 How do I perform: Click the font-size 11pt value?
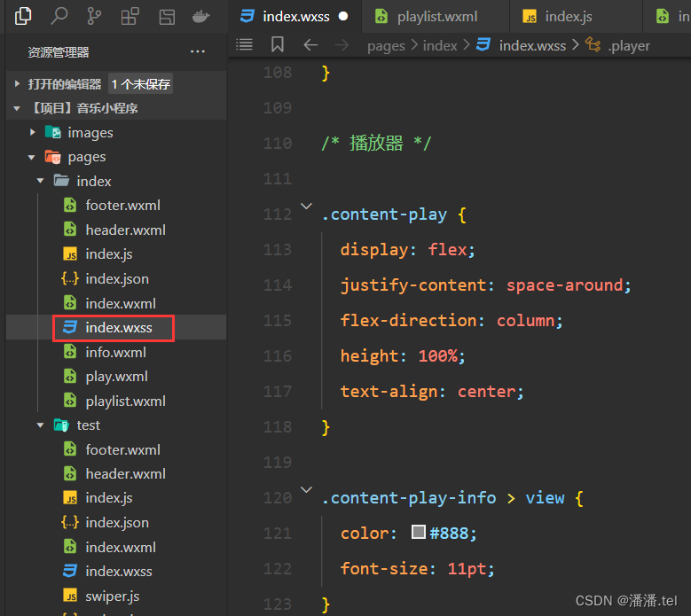click(x=467, y=569)
